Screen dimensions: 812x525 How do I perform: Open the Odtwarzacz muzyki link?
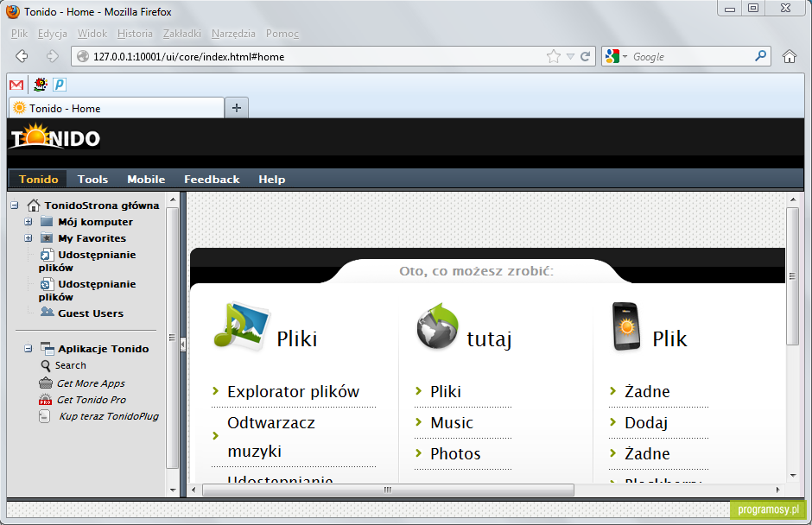pos(271,436)
